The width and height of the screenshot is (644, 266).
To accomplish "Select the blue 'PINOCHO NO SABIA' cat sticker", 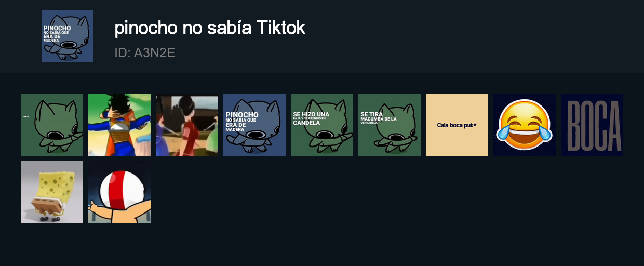I will click(254, 125).
